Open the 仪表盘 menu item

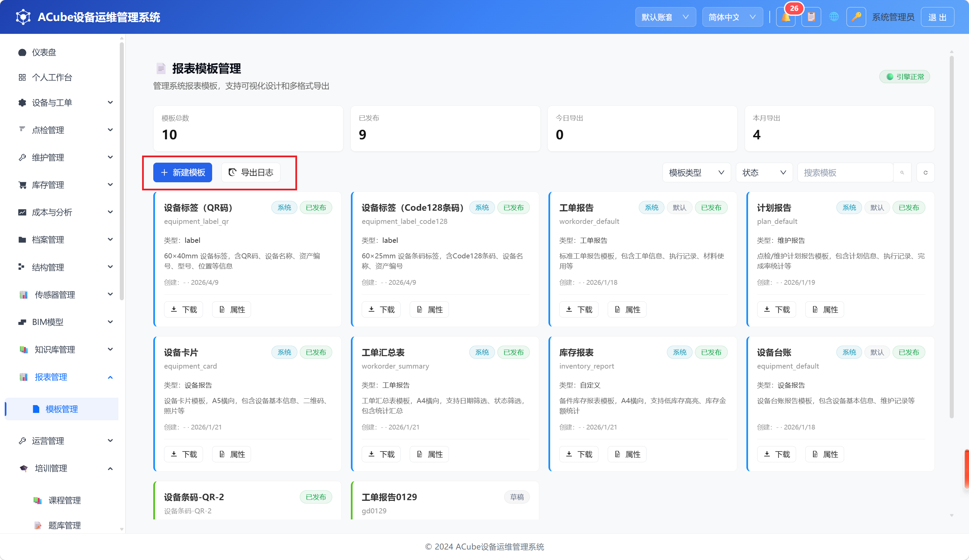coord(62,52)
